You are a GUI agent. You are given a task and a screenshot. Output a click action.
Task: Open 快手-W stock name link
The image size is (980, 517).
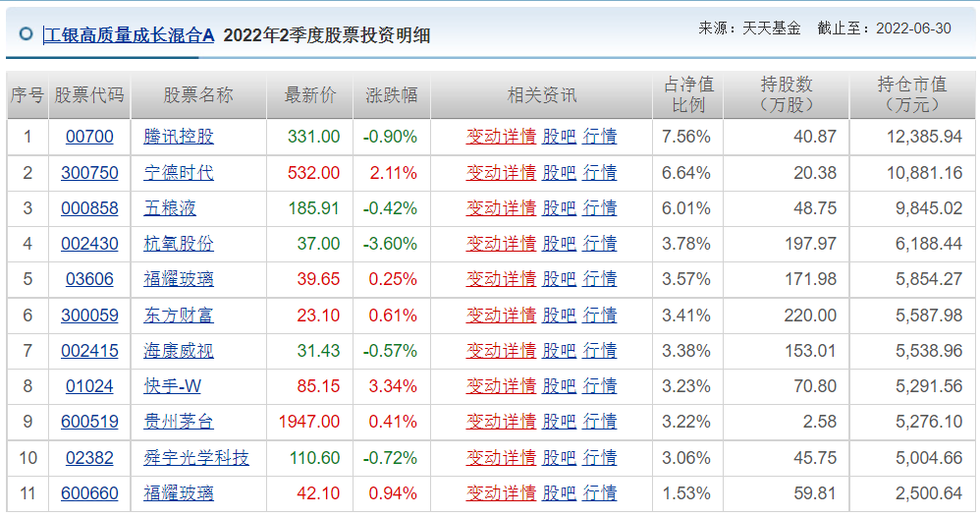pyautogui.click(x=173, y=387)
